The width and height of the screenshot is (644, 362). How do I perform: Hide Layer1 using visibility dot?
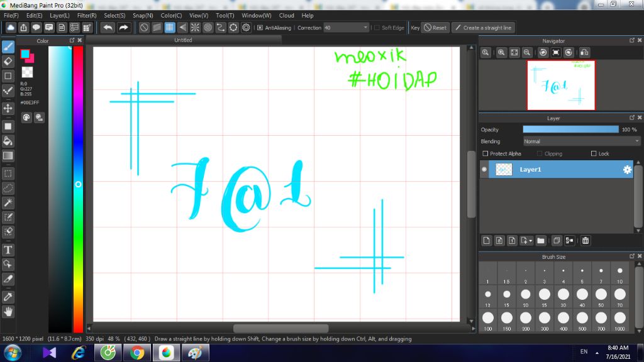[x=484, y=170]
